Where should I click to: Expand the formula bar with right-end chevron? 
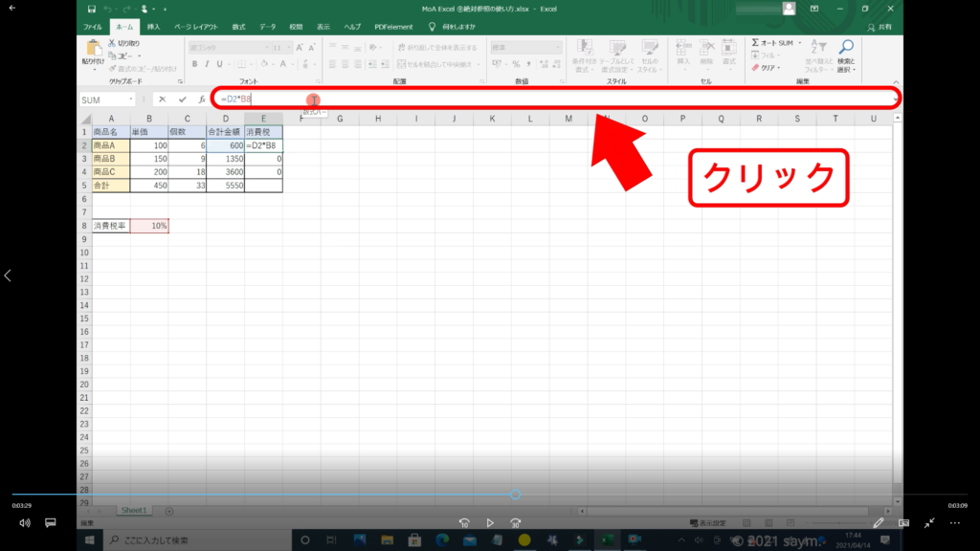895,99
